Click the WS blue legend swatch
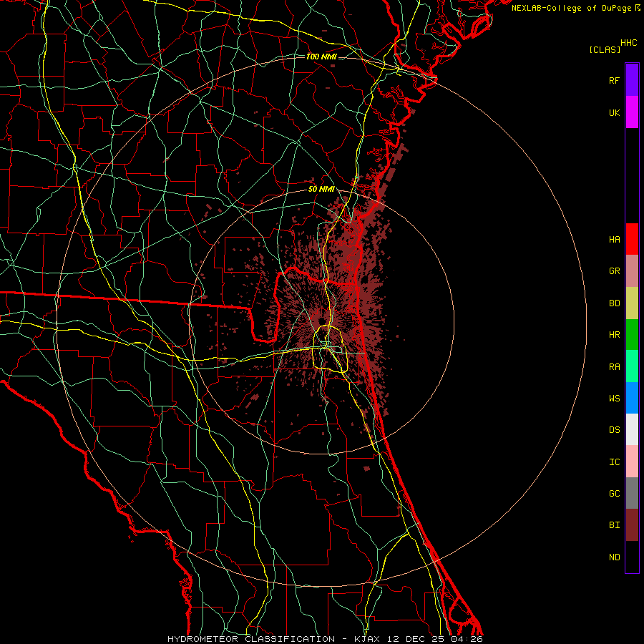This screenshot has height=644, width=644. point(632,398)
